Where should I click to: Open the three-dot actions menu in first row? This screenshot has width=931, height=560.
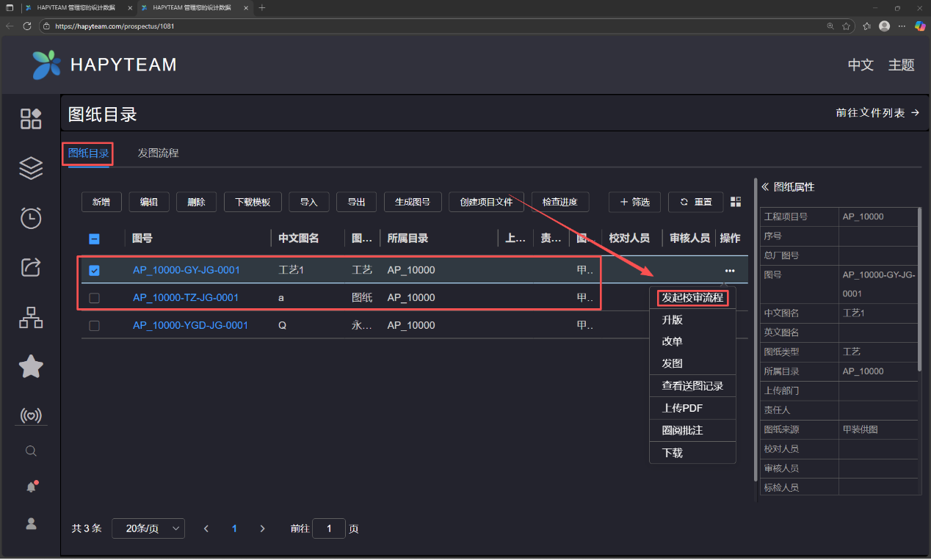[729, 271]
